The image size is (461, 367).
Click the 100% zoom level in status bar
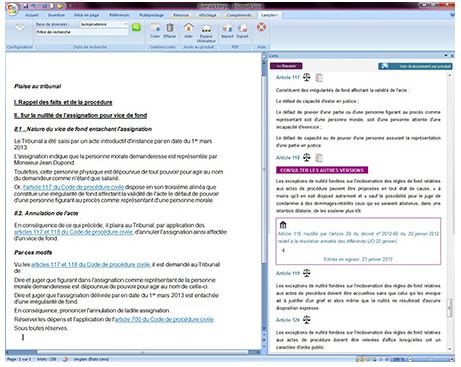(x=398, y=359)
